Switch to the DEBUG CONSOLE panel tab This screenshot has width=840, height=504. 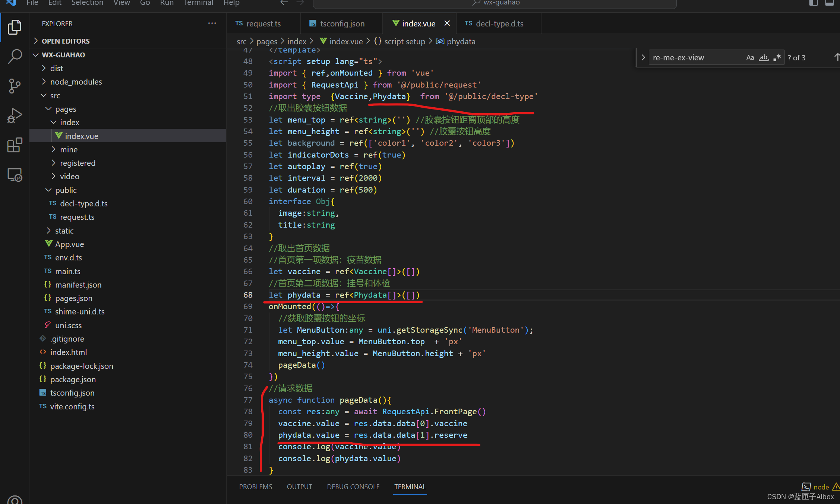tap(353, 486)
